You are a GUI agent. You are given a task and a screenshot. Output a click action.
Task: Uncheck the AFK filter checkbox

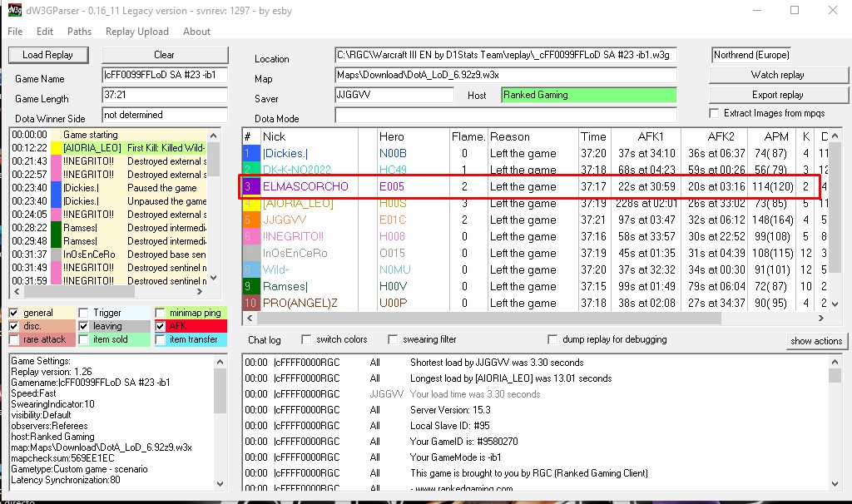(161, 326)
